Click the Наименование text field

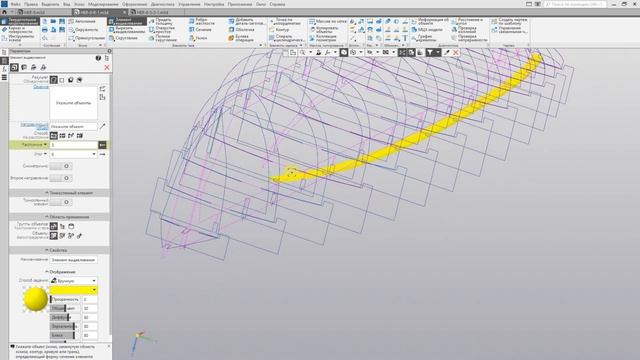pos(73,260)
